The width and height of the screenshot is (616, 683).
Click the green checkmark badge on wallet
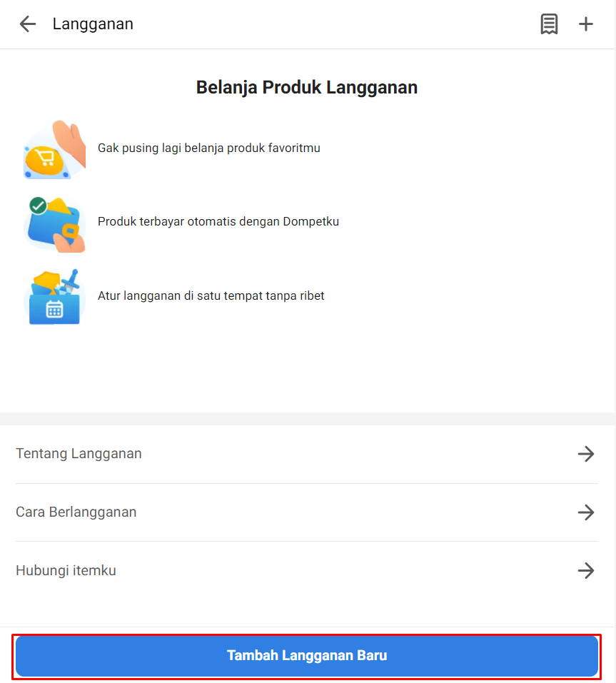(x=39, y=206)
